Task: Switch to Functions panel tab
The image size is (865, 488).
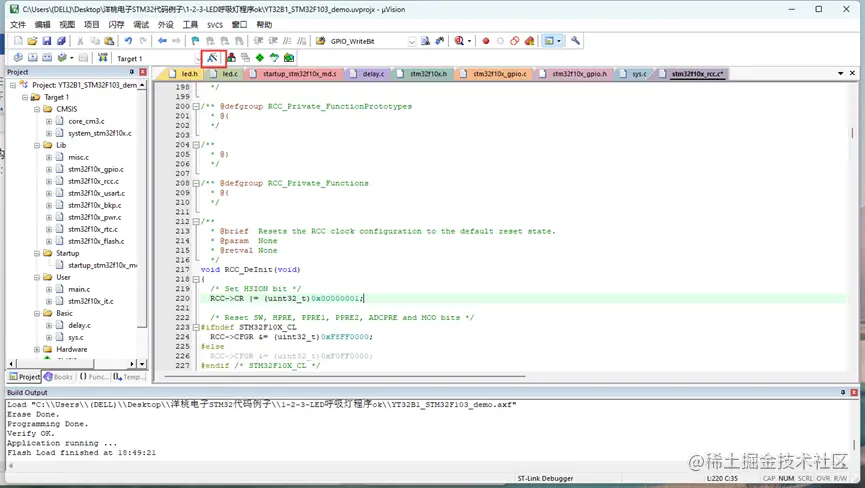Action: point(93,377)
